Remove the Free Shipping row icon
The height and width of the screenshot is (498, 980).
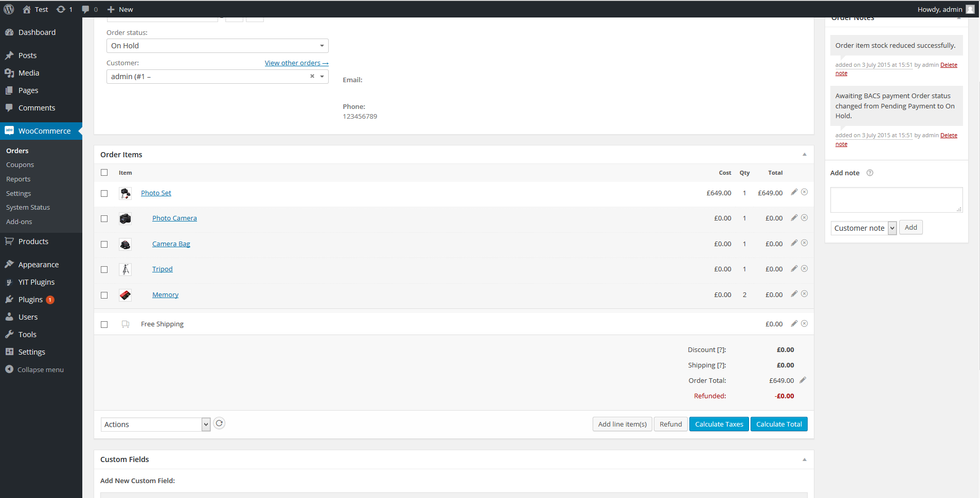(x=805, y=324)
